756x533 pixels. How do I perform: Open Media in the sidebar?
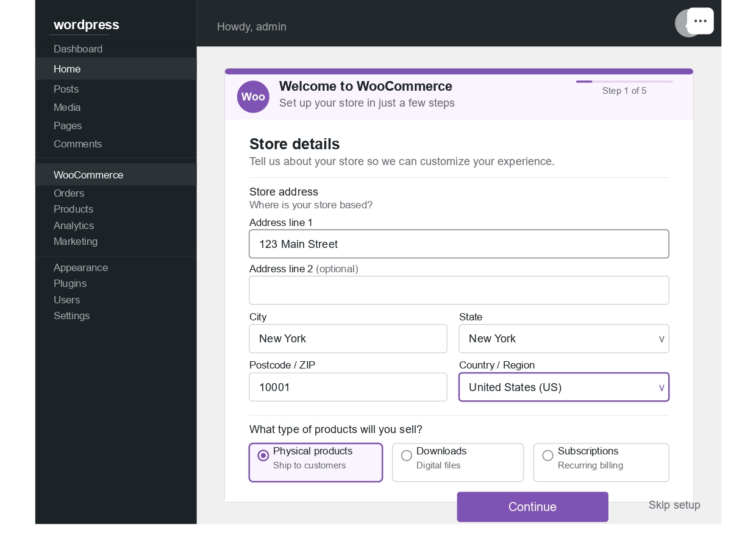[x=67, y=107]
